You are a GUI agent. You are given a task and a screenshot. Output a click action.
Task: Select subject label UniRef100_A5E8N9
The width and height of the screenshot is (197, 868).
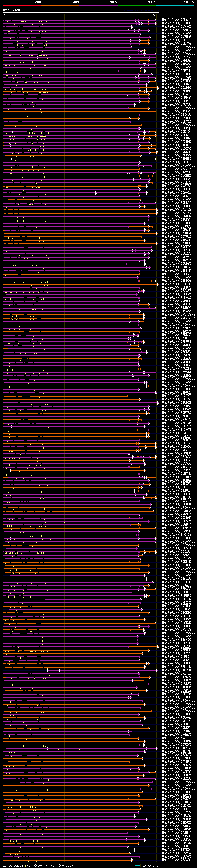tap(177, 91)
